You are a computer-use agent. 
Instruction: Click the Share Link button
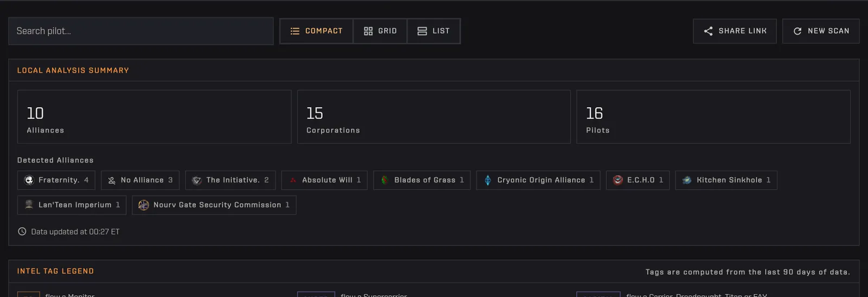point(735,31)
